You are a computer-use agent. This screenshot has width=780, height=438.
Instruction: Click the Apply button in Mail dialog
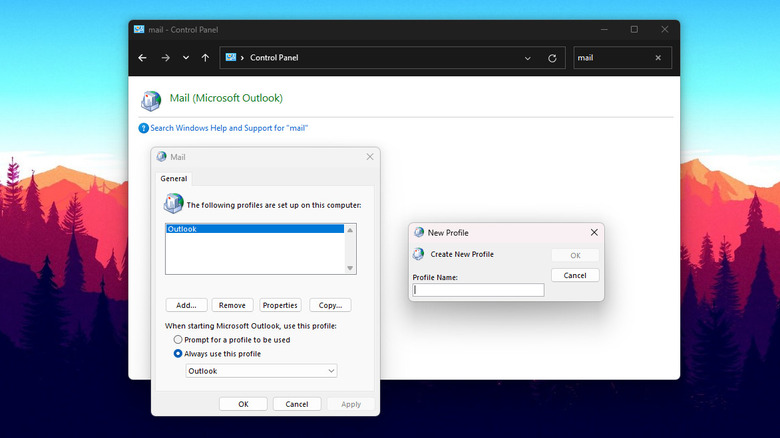point(351,404)
